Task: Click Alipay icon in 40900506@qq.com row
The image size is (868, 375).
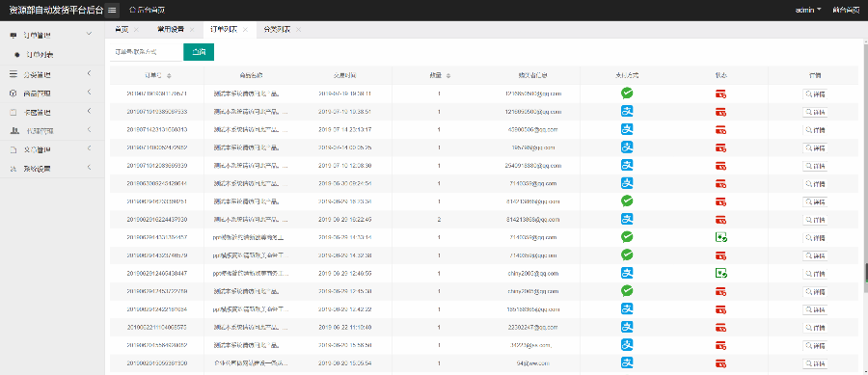Action: click(x=627, y=129)
